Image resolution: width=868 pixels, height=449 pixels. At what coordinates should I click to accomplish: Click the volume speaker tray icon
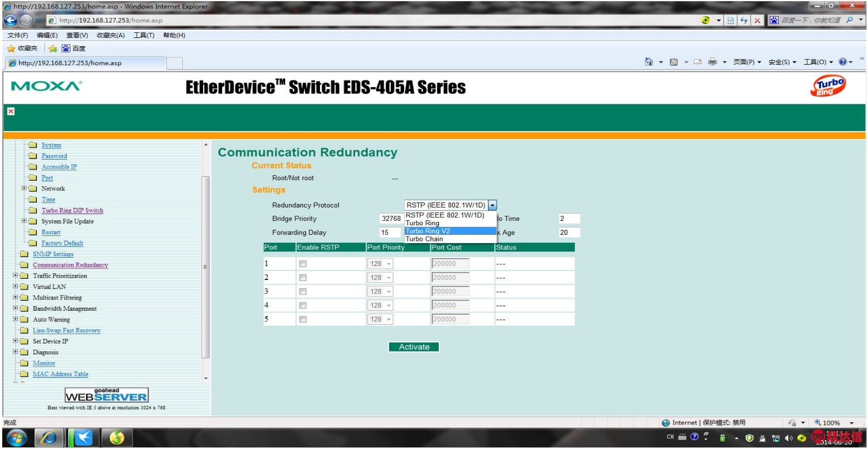[x=789, y=438]
